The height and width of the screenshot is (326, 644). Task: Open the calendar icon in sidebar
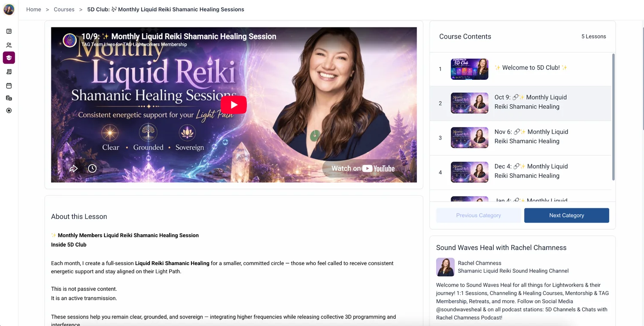9,86
